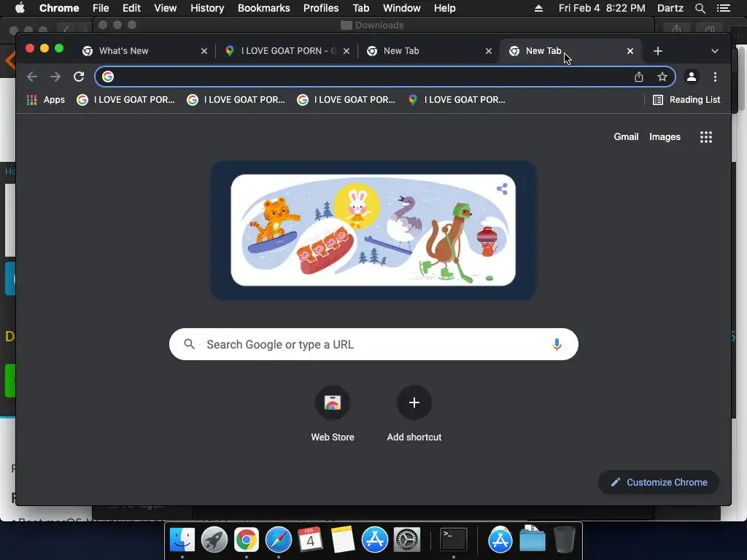Open the Google Maps bookmark in bookmarks bar
Image resolution: width=747 pixels, height=560 pixels.
pyautogui.click(x=457, y=99)
